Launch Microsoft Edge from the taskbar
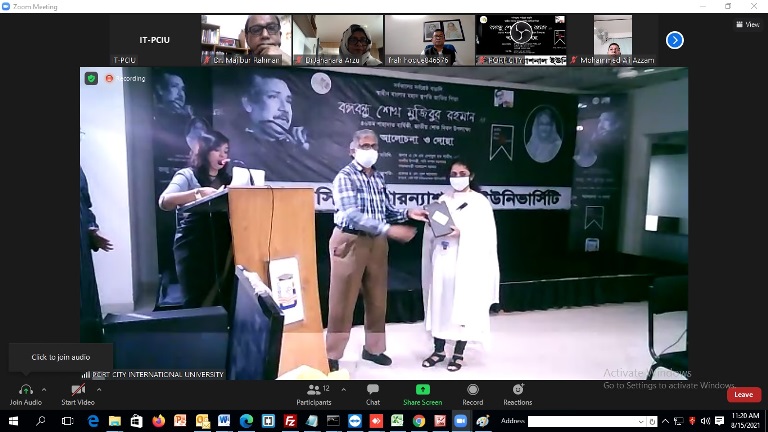Screen dimensions: 768x432 [x=246, y=421]
